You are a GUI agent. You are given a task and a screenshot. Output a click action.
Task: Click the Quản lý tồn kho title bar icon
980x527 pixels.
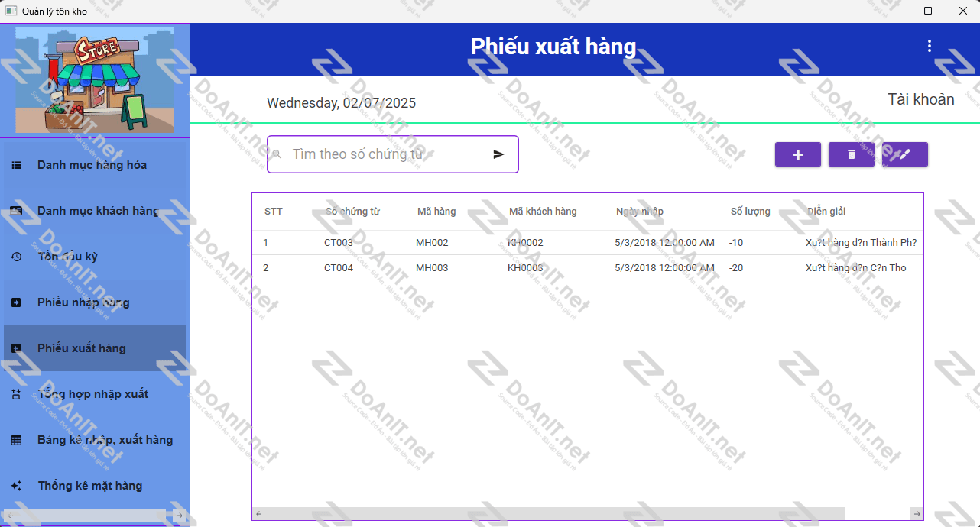pyautogui.click(x=11, y=11)
